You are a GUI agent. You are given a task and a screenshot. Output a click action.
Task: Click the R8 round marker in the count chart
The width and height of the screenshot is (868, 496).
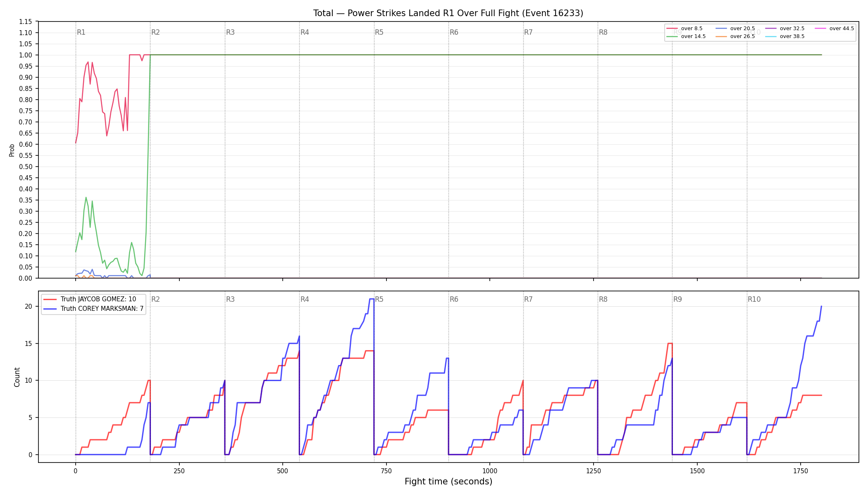pyautogui.click(x=603, y=299)
